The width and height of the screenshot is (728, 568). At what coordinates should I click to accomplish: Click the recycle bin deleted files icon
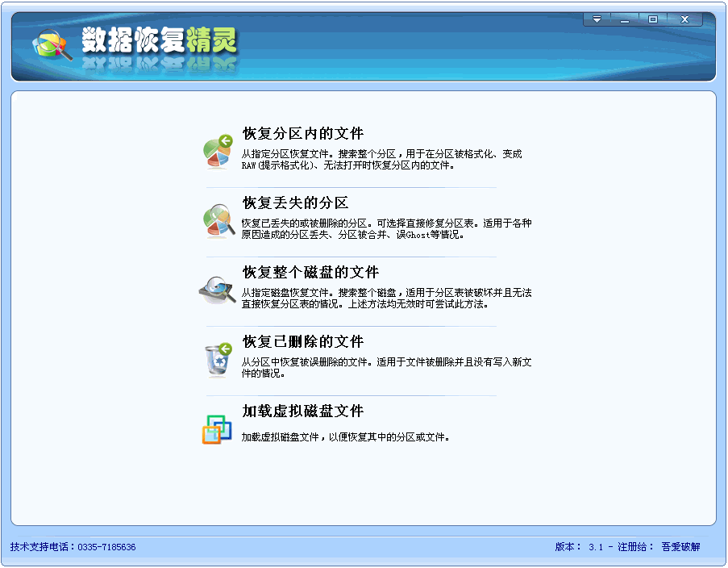click(x=217, y=360)
